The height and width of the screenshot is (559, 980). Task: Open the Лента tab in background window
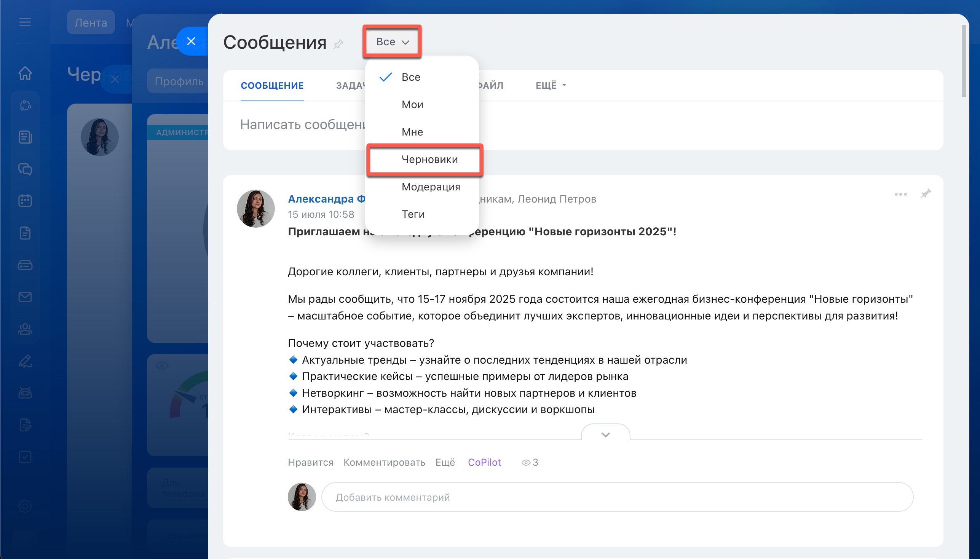pos(91,22)
